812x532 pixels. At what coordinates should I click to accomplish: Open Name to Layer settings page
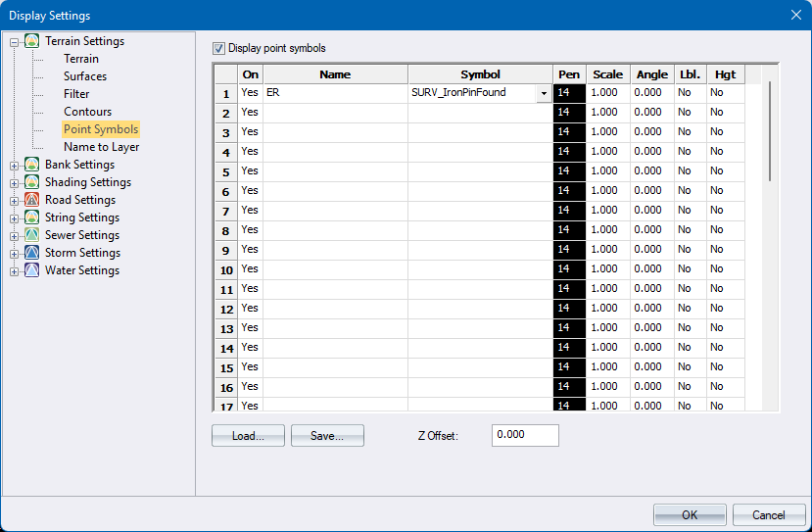[x=101, y=147]
